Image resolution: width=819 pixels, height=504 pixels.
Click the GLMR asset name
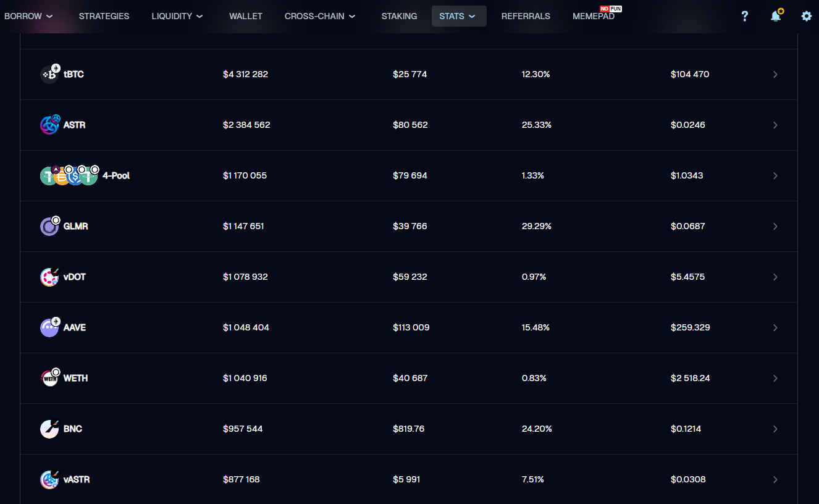point(76,226)
